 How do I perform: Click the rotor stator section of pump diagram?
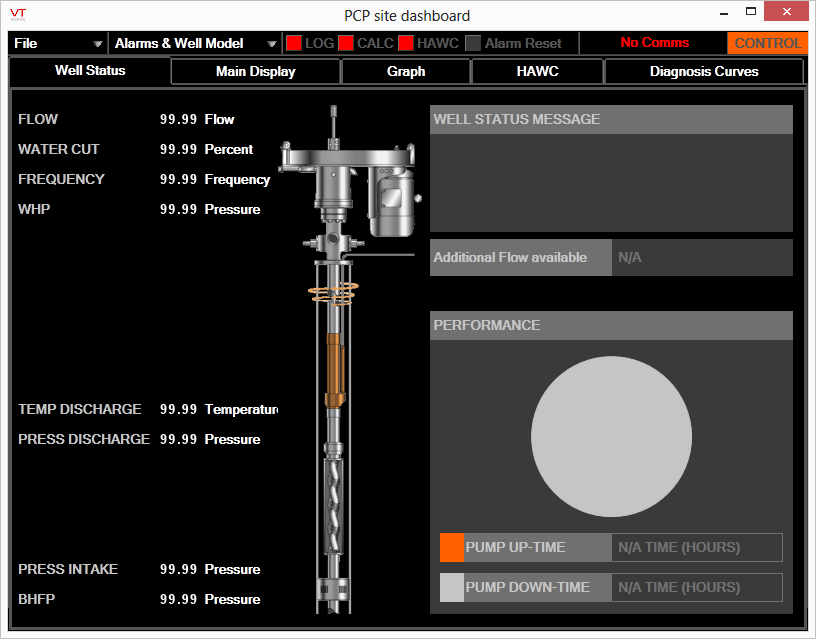(334, 505)
